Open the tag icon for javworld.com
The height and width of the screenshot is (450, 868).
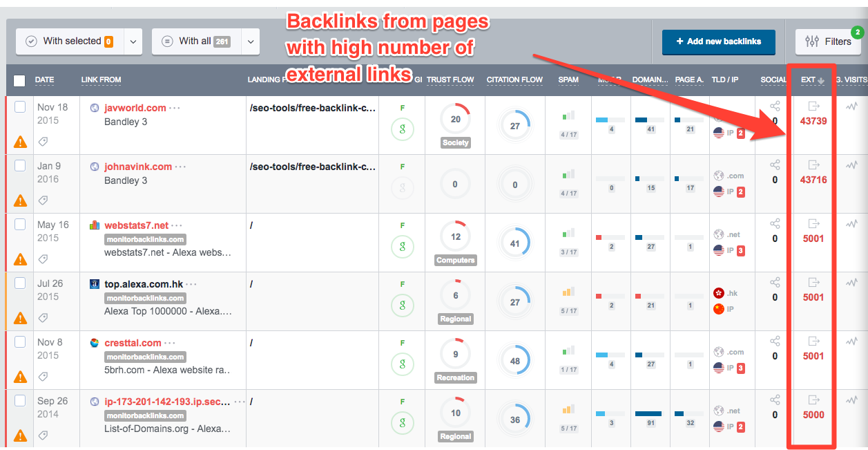[44, 142]
